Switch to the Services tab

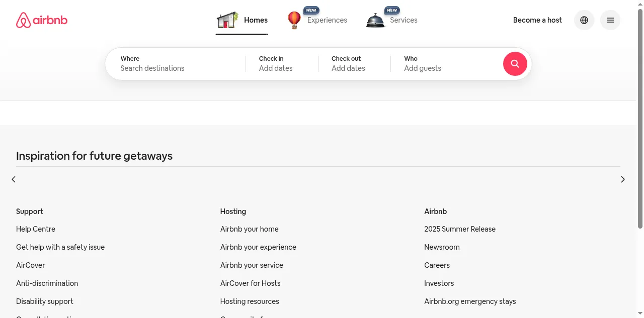(404, 20)
